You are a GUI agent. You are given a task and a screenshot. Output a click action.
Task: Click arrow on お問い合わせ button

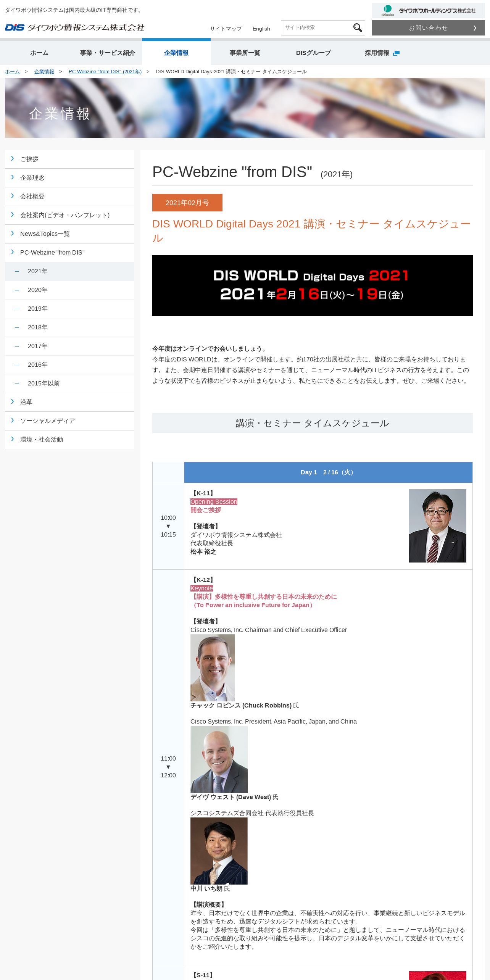click(475, 28)
